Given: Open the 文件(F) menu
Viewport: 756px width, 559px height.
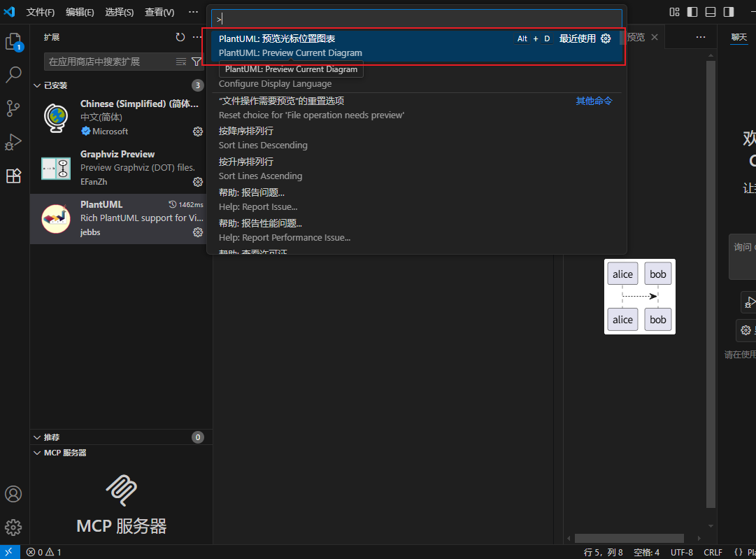Looking at the screenshot, I should [x=40, y=12].
